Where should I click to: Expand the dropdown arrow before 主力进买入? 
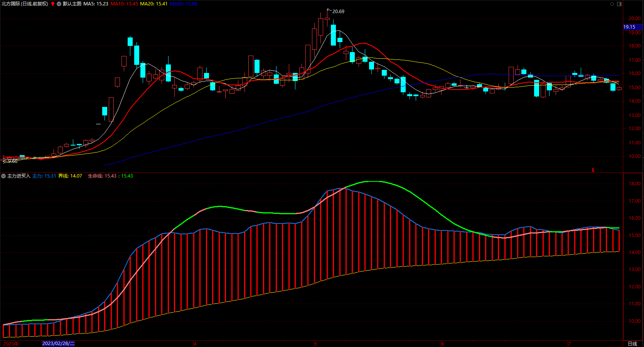click(x=3, y=176)
